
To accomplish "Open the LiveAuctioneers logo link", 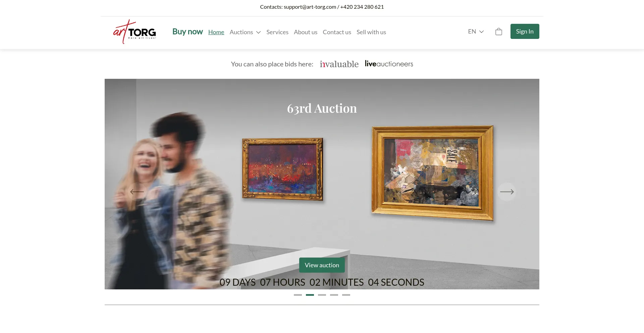I will 389,64.
